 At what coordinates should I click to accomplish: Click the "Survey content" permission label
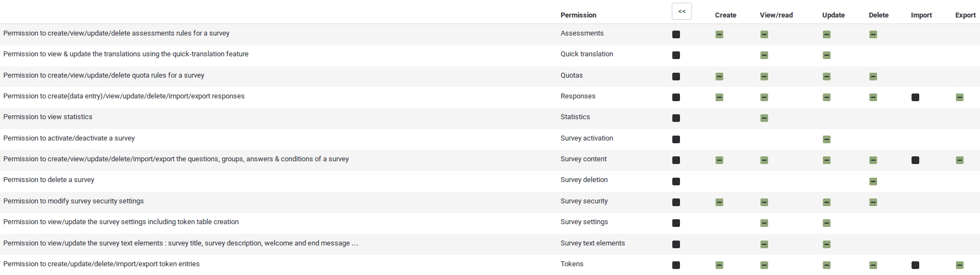(x=584, y=159)
